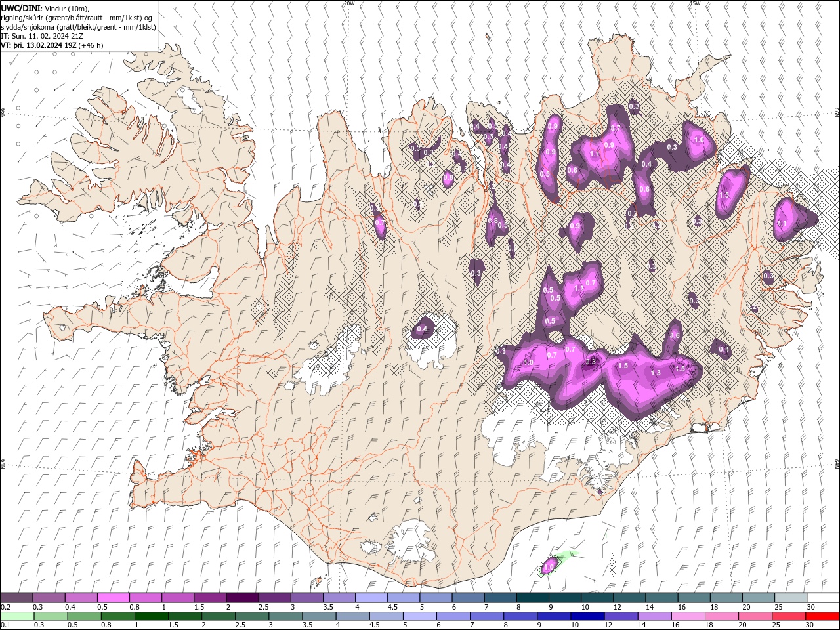Pick dark purple upper swatch between 2 and 2.5

[242, 598]
